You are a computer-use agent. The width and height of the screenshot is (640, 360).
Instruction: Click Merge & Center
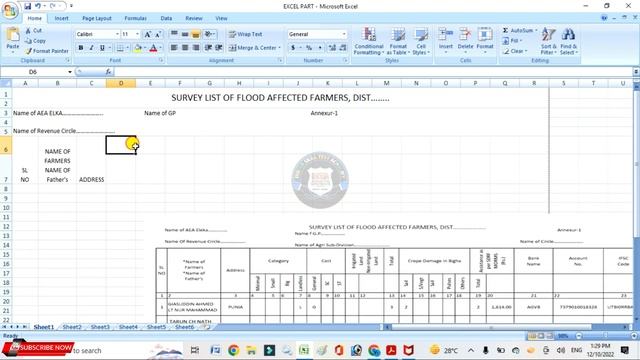pyautogui.click(x=252, y=48)
